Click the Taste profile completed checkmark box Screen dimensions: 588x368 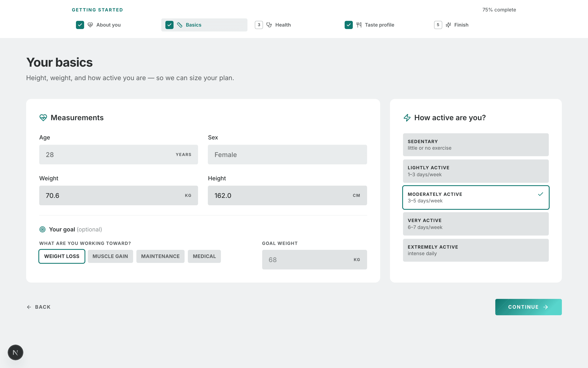pos(349,25)
